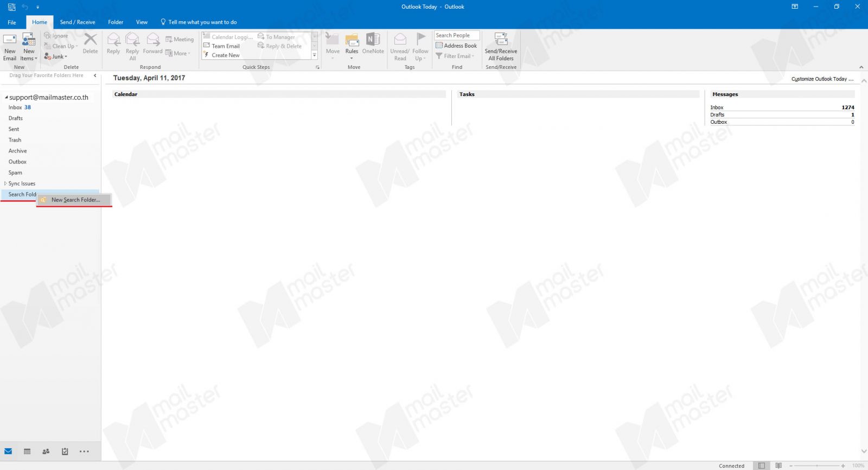Viewport: 868px width, 470px height.
Task: Open the Sent folder
Action: pos(14,129)
